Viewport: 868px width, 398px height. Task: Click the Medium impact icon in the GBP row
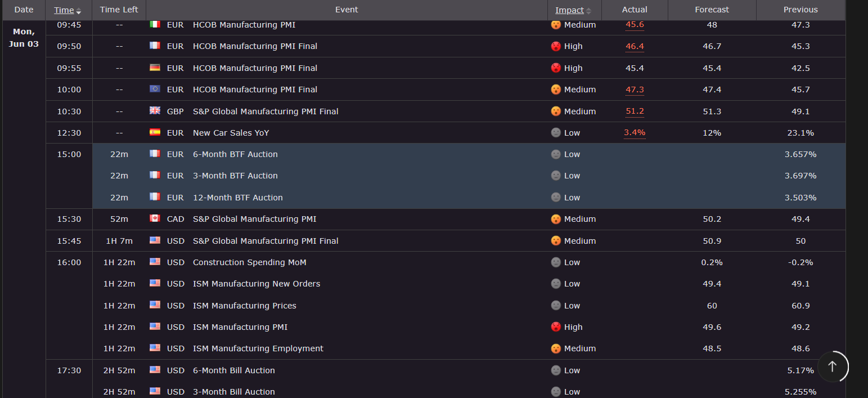click(556, 111)
